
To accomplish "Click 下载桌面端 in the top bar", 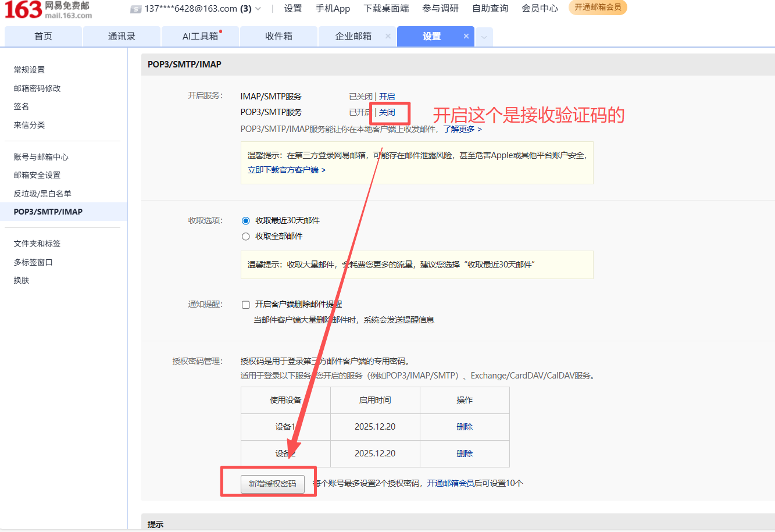I will [x=386, y=8].
